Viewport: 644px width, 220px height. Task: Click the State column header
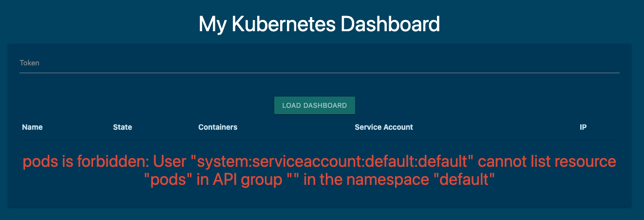point(122,127)
